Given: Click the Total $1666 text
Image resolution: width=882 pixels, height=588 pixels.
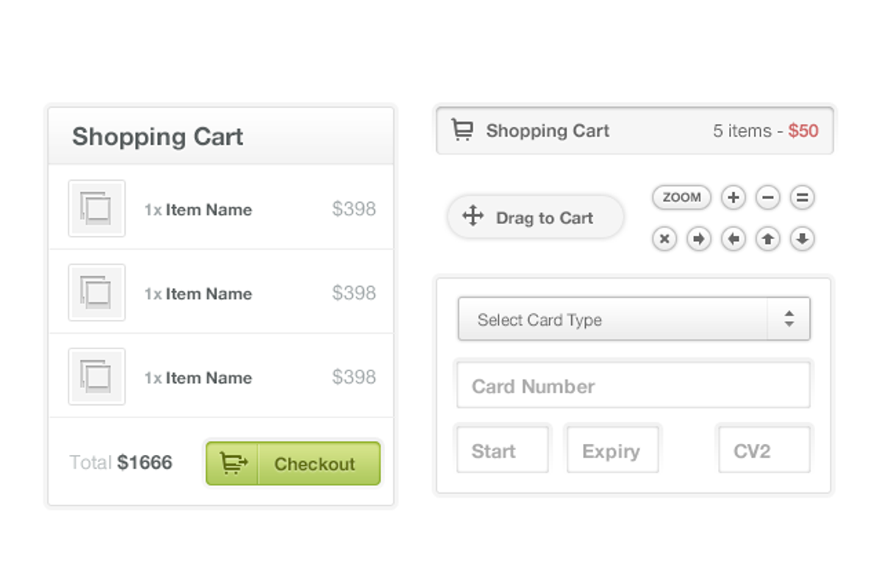Looking at the screenshot, I should coord(121,462).
